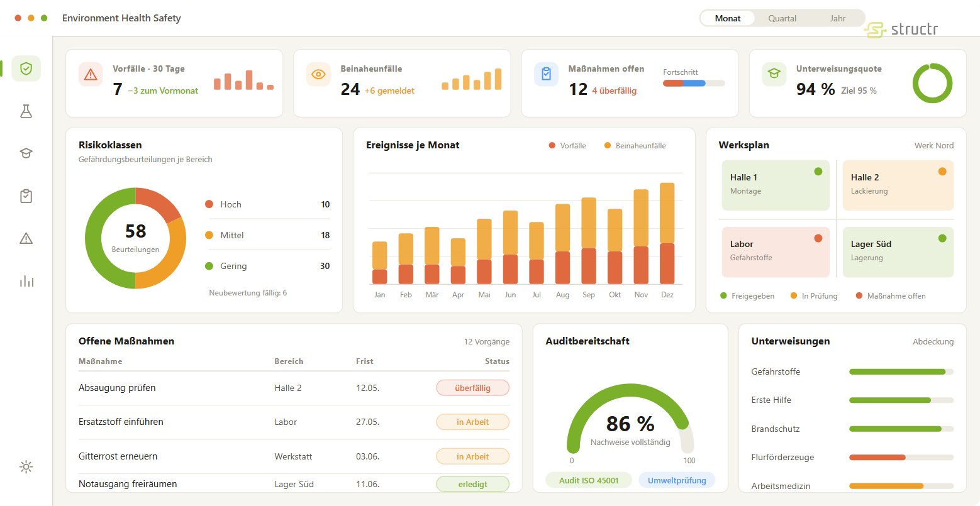Open the clipboard measures section in sidebar

[26, 196]
